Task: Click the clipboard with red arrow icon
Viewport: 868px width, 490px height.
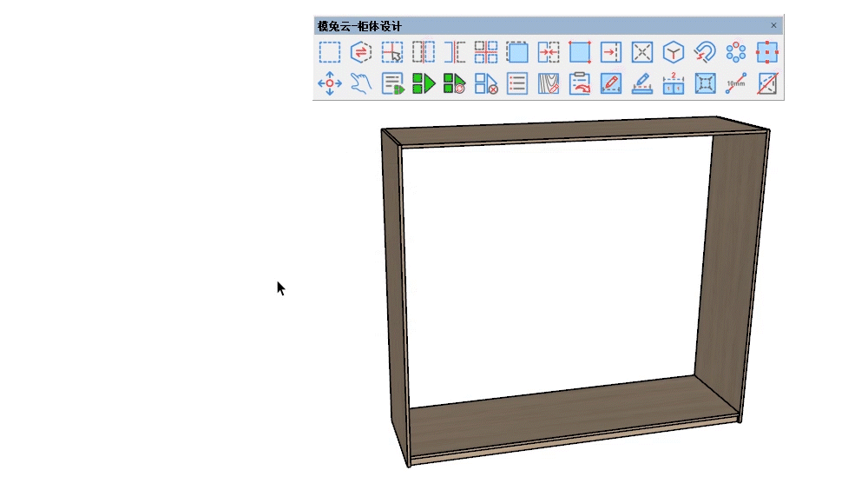Action: pos(580,84)
